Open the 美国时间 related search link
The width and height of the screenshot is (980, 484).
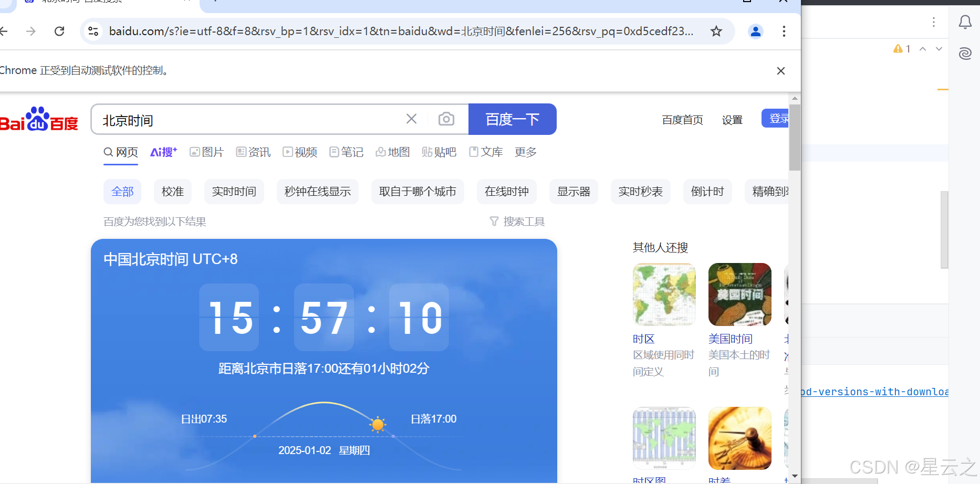(x=731, y=339)
